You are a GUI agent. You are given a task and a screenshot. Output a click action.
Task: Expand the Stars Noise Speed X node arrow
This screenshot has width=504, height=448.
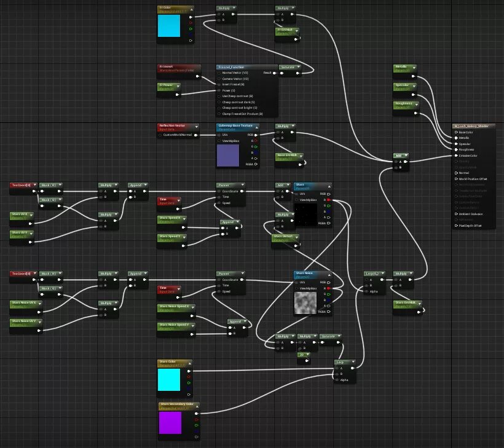193,307
